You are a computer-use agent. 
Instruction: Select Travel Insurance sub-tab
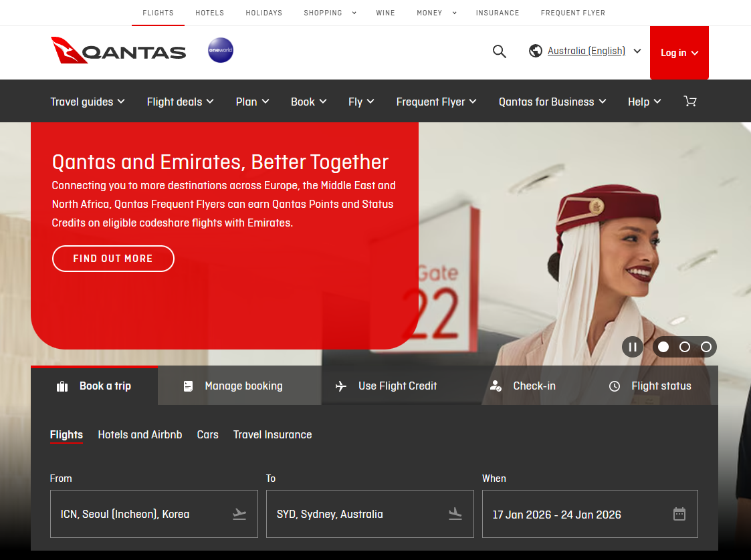pyautogui.click(x=273, y=434)
